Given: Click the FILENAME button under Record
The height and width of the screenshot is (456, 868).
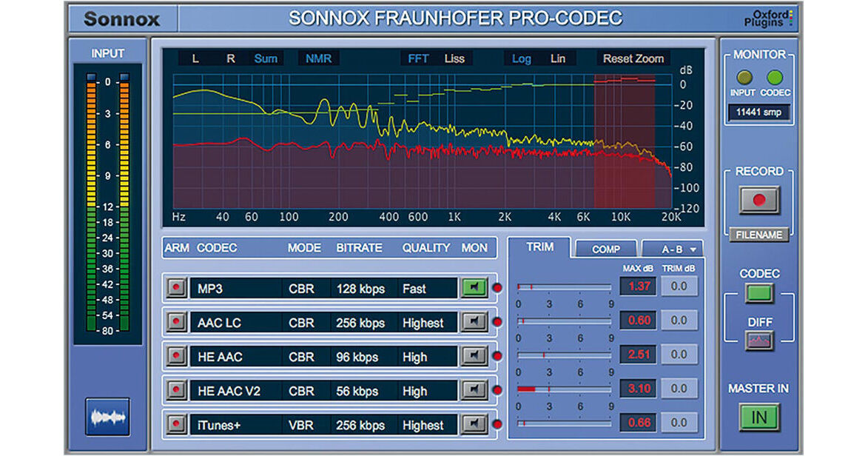Looking at the screenshot, I should pos(760,234).
